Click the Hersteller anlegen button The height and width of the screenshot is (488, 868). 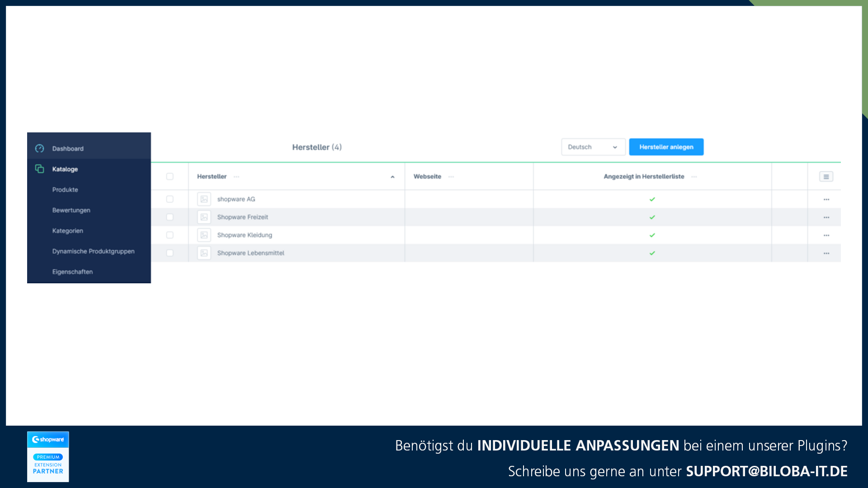666,147
